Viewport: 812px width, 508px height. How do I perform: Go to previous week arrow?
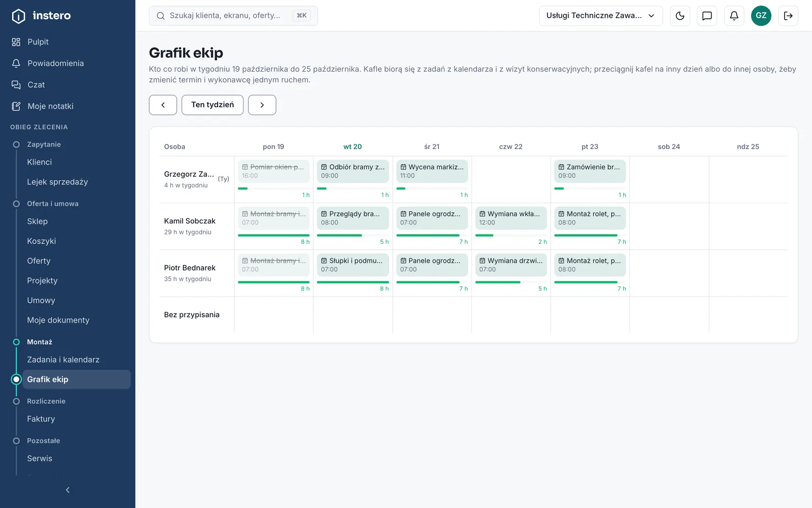click(163, 105)
